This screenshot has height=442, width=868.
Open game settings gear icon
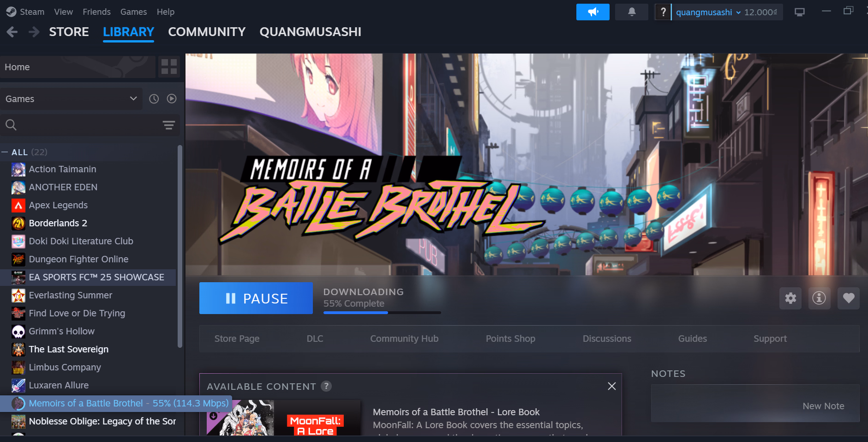[790, 298]
